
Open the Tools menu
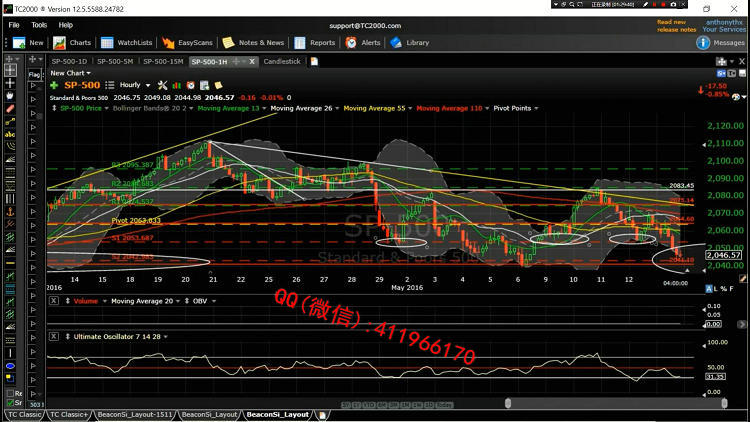39,25
